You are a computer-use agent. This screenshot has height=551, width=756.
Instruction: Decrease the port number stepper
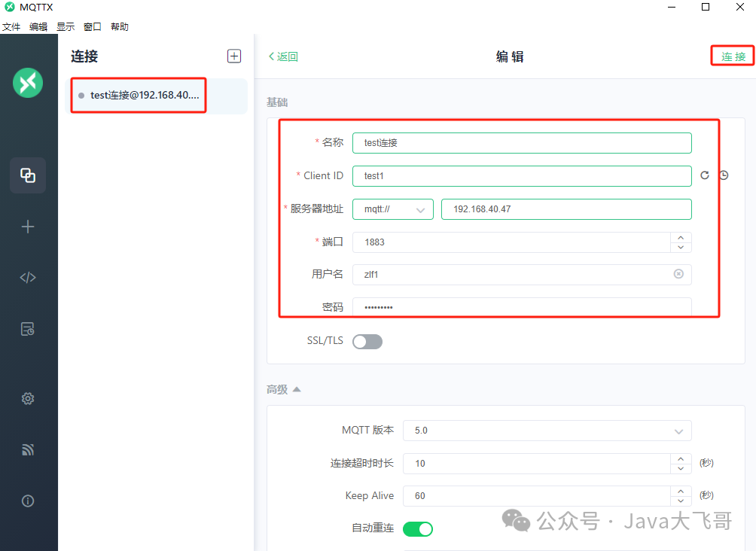tap(681, 248)
